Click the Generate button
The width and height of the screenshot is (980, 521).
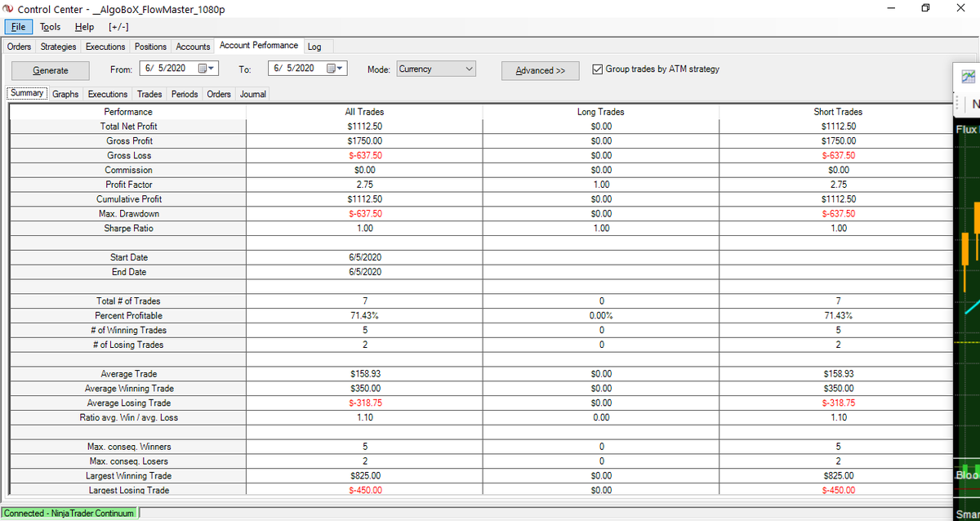(50, 70)
